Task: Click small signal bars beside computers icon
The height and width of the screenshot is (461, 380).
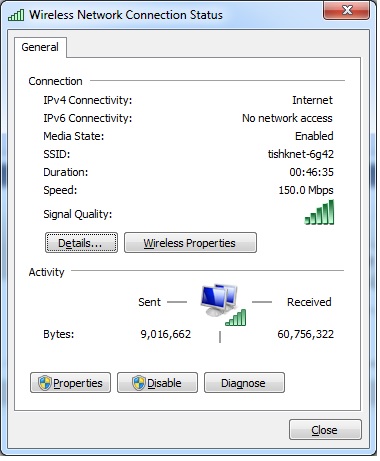Action: pos(236,317)
